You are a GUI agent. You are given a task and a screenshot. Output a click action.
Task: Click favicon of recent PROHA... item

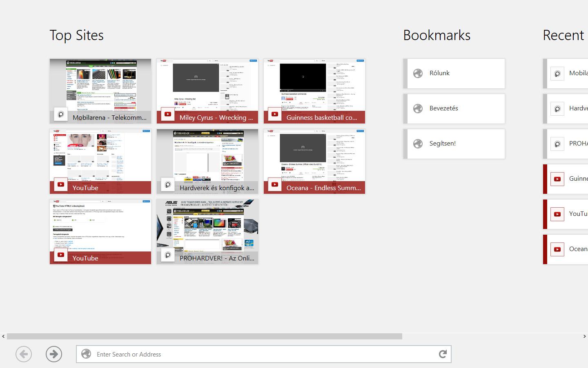point(557,144)
